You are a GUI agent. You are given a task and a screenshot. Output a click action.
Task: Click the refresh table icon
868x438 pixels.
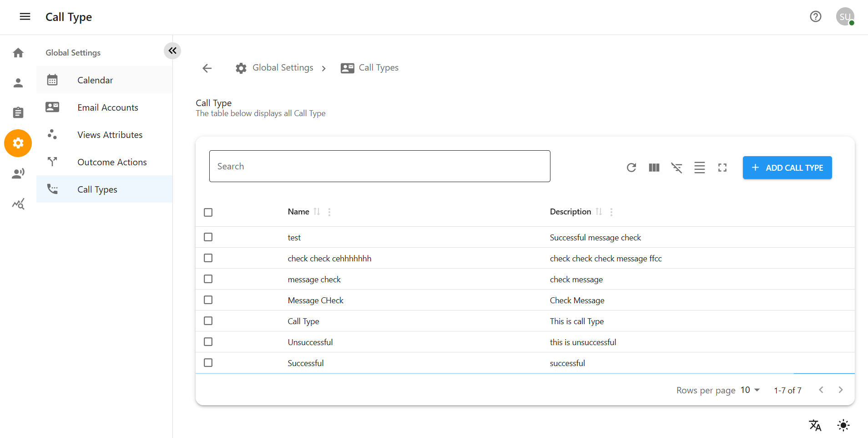click(x=631, y=168)
